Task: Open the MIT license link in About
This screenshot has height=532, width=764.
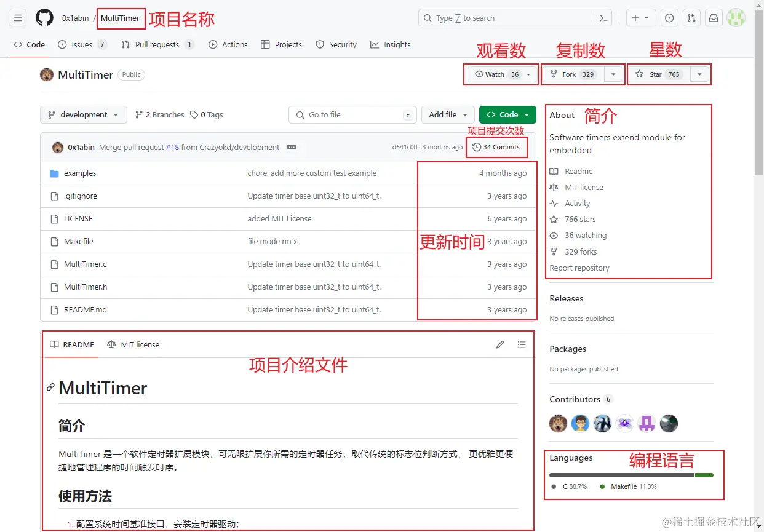Action: point(576,188)
